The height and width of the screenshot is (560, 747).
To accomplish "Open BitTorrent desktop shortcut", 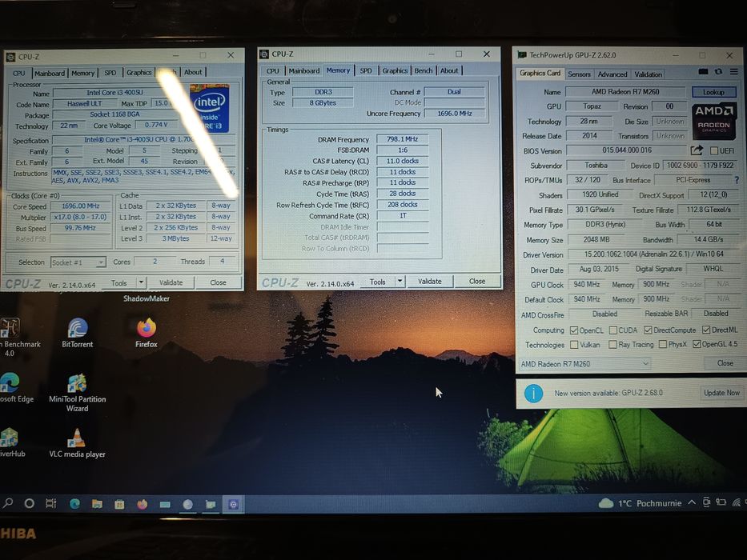I will point(77,333).
